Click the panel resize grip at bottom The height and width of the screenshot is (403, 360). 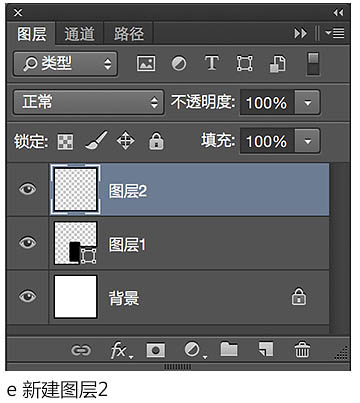click(178, 367)
